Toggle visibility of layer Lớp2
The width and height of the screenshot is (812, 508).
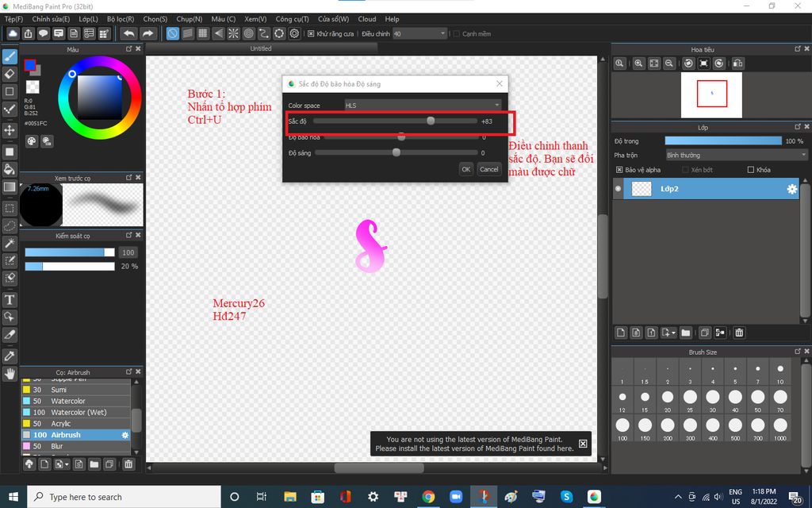(618, 189)
